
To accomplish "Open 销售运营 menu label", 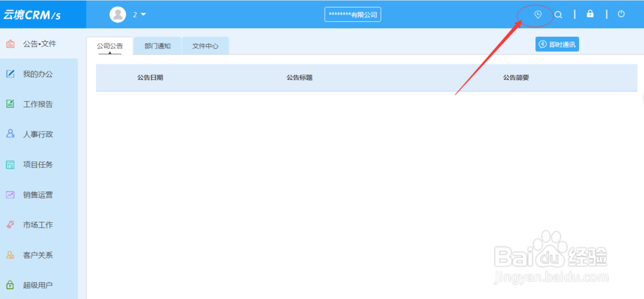I will [38, 195].
